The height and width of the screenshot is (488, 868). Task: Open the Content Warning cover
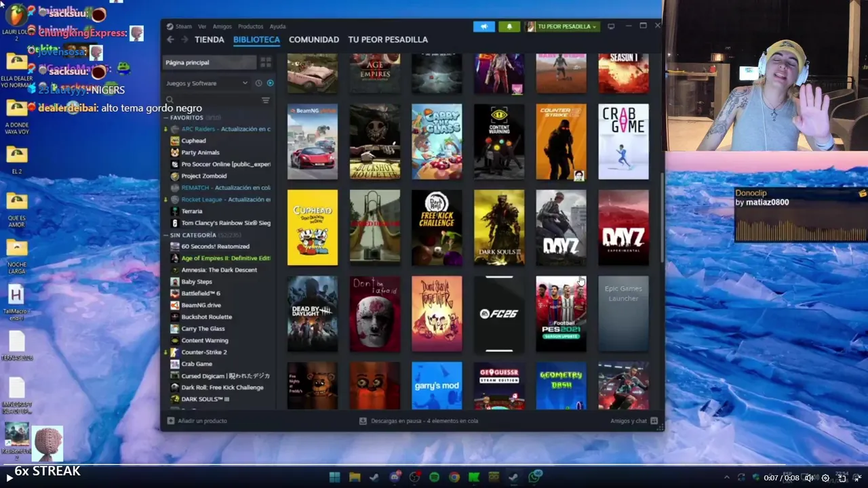499,142
